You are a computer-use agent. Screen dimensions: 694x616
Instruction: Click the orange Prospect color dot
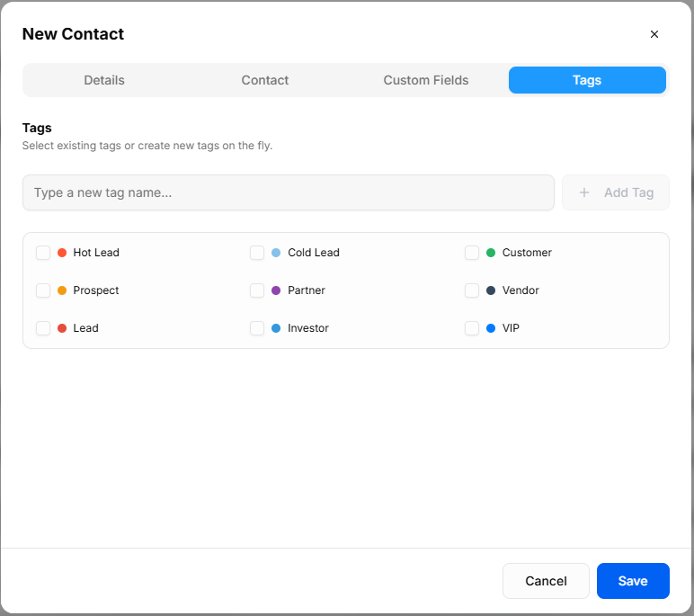tap(62, 290)
